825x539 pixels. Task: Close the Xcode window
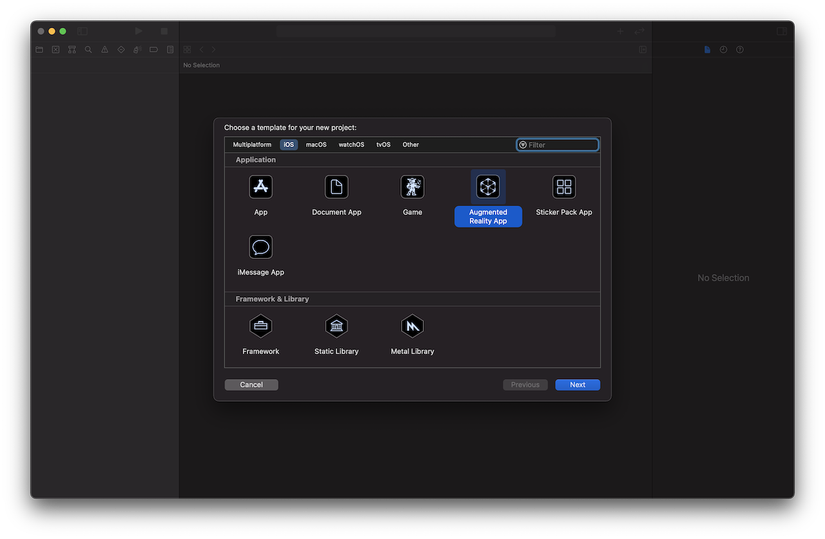click(x=41, y=31)
